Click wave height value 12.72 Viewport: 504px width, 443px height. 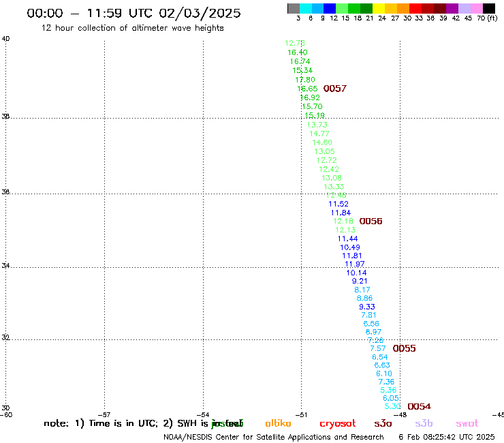point(326,160)
